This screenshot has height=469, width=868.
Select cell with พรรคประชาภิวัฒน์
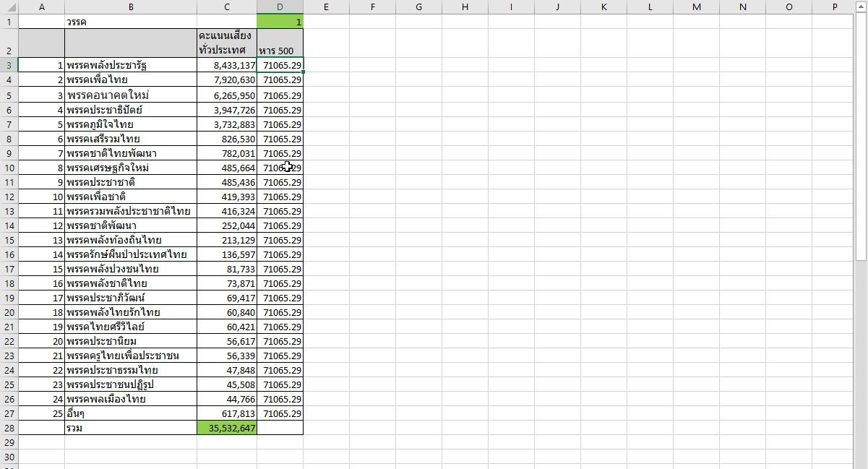pos(131,298)
